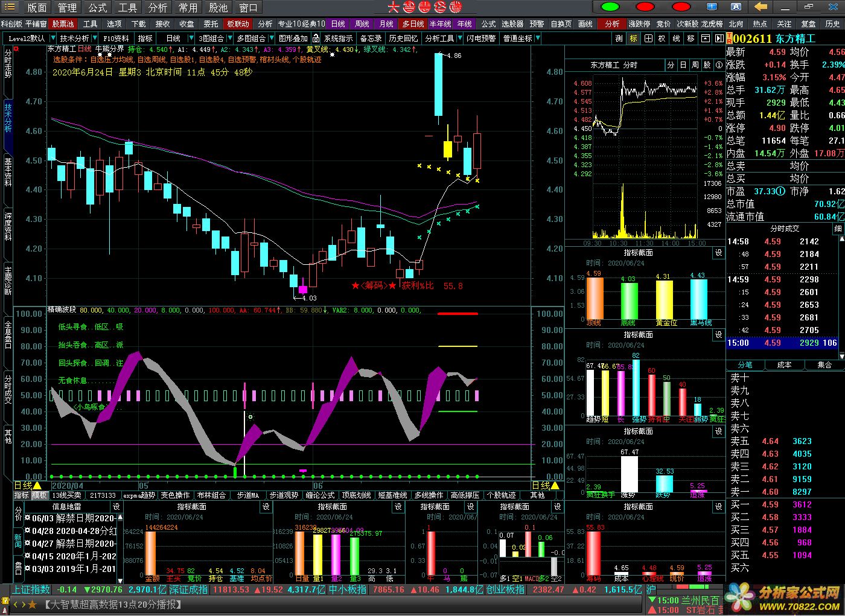Select the 测 measuring tool icon

tap(619, 38)
